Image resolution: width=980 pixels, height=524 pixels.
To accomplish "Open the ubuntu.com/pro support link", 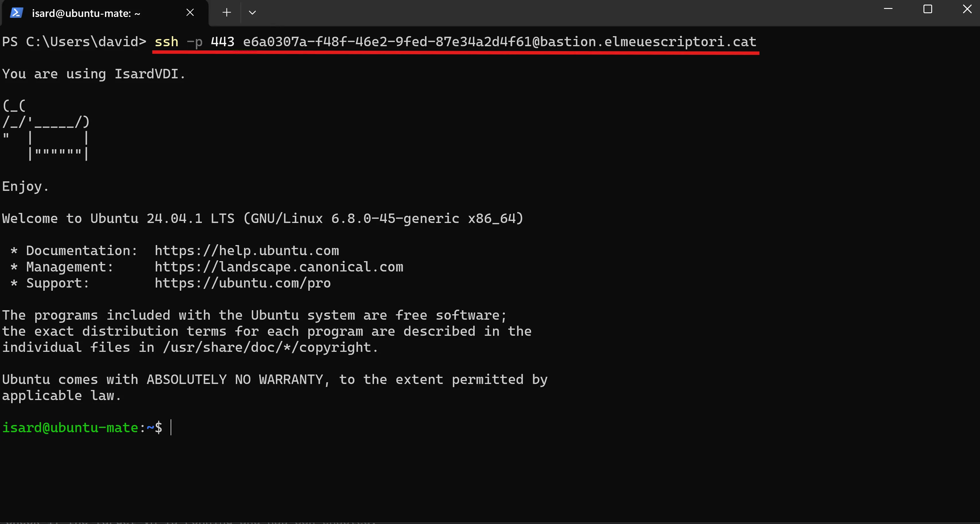I will coord(242,283).
